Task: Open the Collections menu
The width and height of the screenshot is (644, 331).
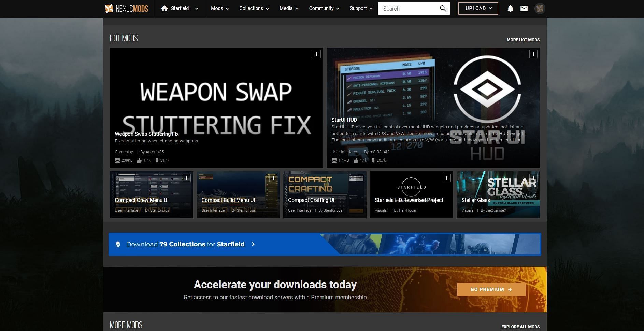Action: coord(254,9)
